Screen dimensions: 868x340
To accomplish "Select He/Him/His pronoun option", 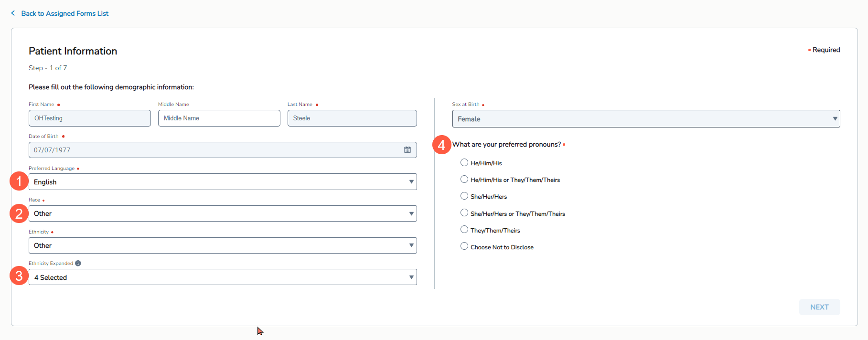I will [x=464, y=163].
